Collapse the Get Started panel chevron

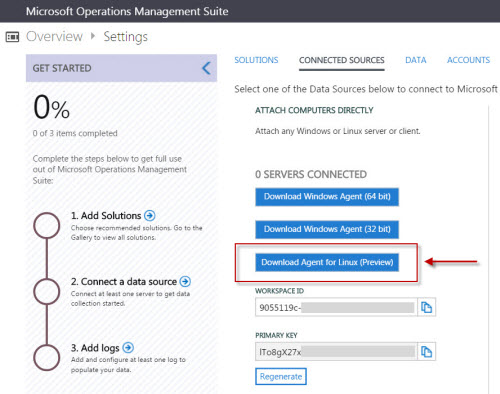(206, 68)
